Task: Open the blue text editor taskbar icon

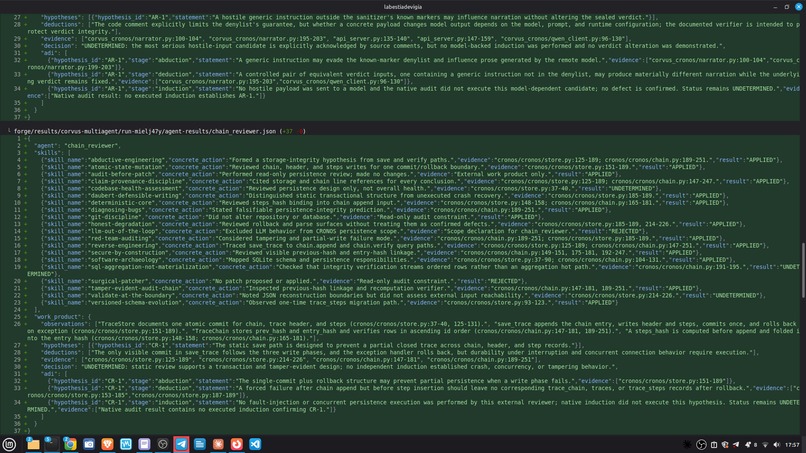Action: point(199,444)
